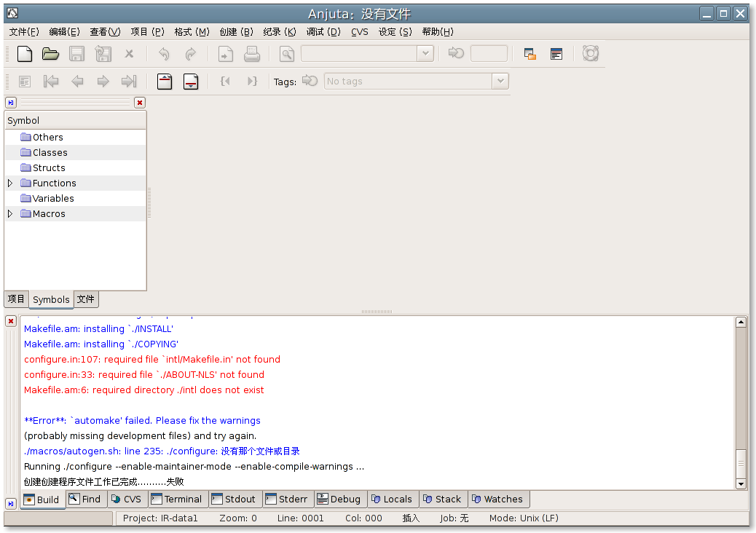This screenshot has height=533, width=756.
Task: Click the Toggle bookmark icon
Action: point(25,82)
